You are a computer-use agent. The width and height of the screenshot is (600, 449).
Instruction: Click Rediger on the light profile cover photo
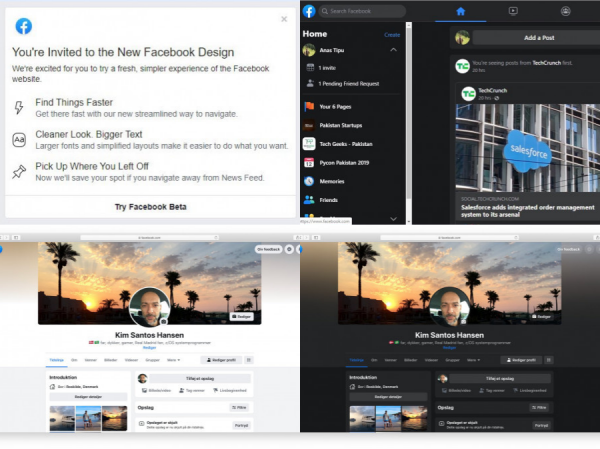point(241,317)
